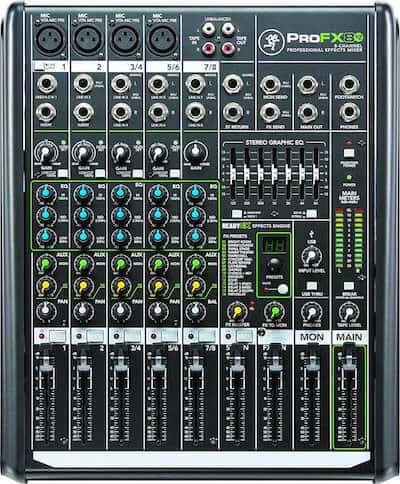
Task: Click the last graphic EQ slider at 8 kHz
Action: click(x=316, y=173)
